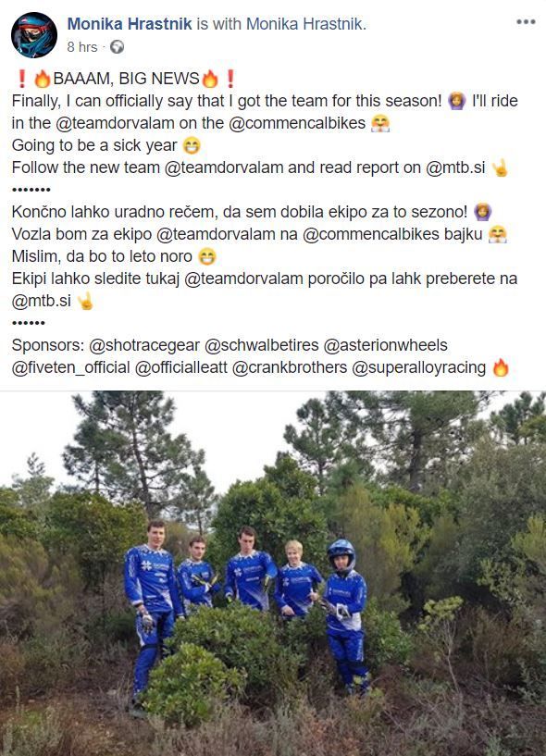Click the Monika Hrastnik author name
This screenshot has height=756, width=546.
(130, 24)
